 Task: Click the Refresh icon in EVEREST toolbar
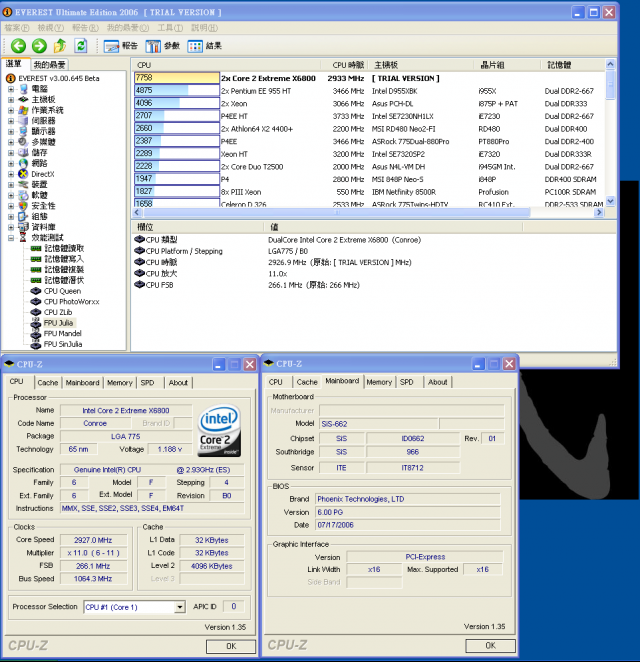[81, 46]
